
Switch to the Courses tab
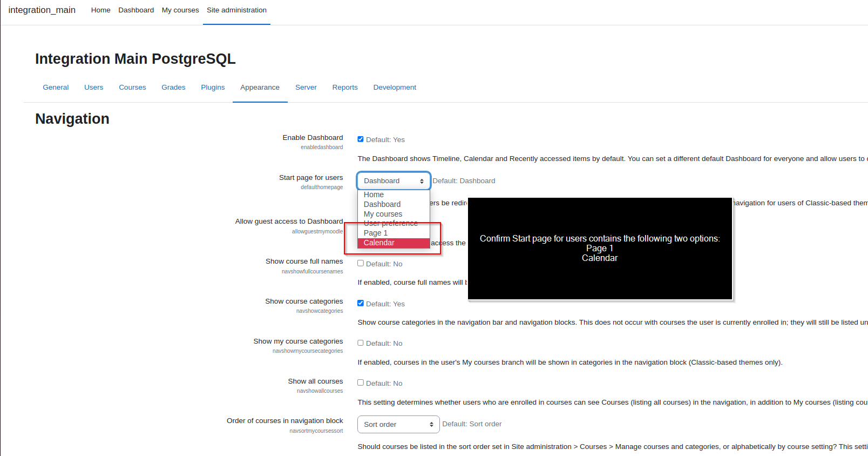132,87
